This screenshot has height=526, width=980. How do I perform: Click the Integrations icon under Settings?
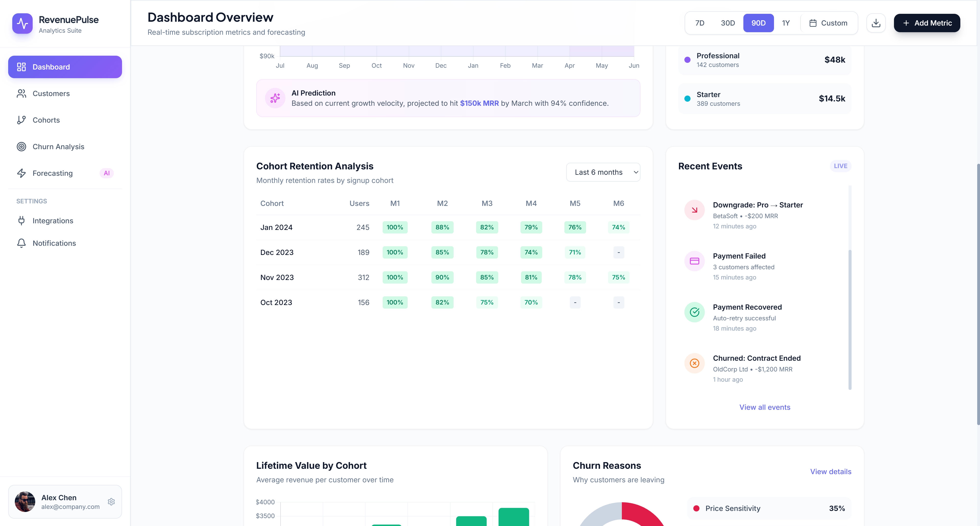click(22, 220)
